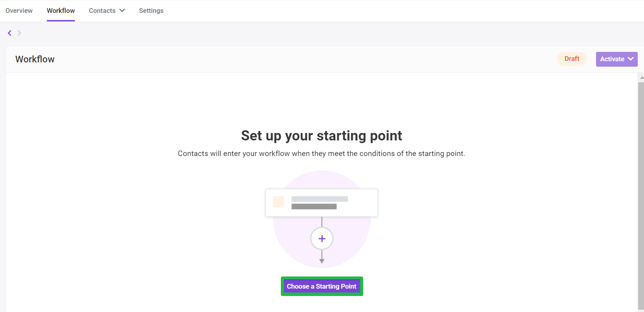Screen dimensions: 644x312
Task: Click the gray forward navigation arrow
Action: [x=19, y=33]
